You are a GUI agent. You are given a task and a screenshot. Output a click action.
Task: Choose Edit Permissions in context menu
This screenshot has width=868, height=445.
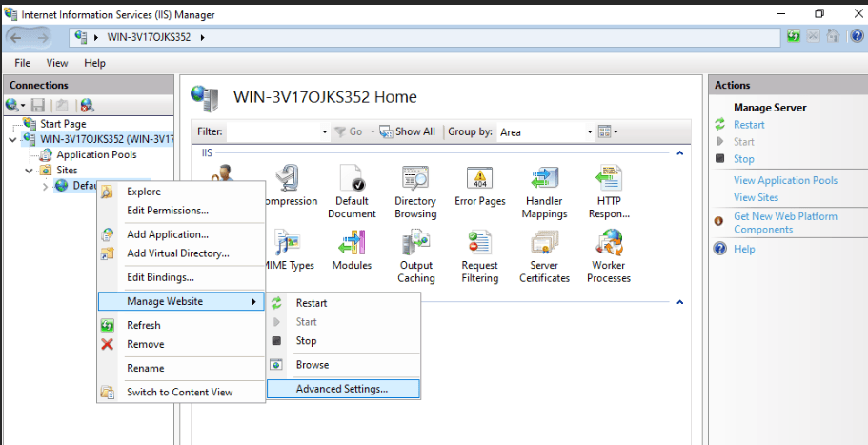181,211
